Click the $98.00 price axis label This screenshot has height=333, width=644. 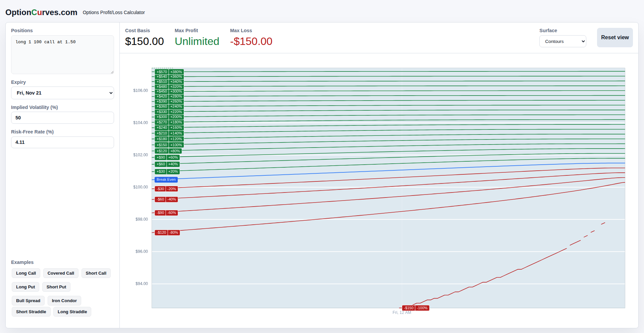point(142,219)
